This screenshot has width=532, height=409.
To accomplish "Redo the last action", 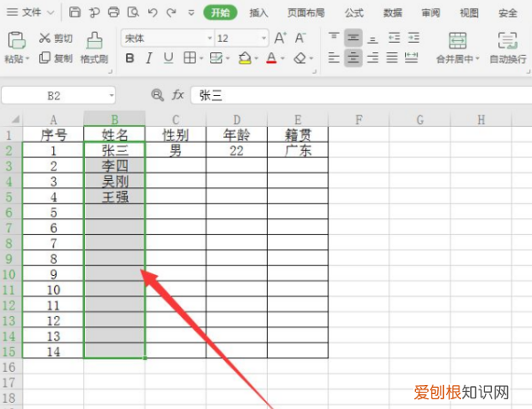I will coord(171,12).
